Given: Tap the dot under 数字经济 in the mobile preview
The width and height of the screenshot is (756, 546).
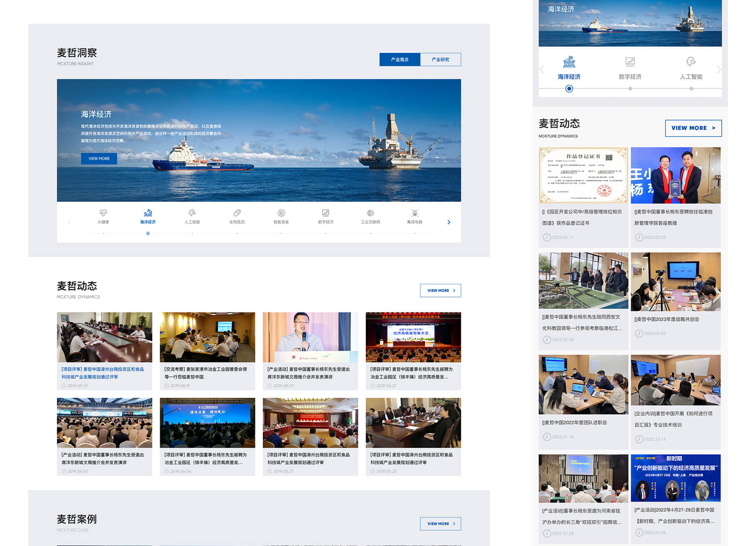Looking at the screenshot, I should point(630,89).
